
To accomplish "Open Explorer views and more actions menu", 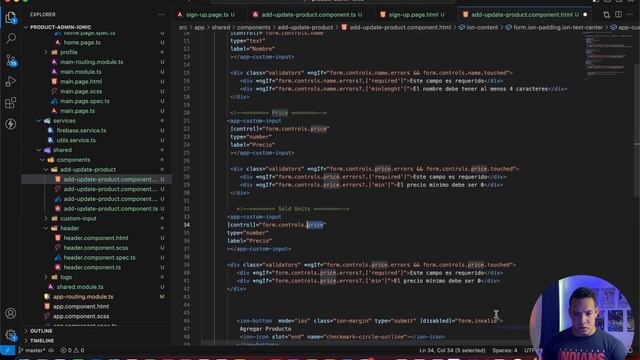I will pos(161,14).
